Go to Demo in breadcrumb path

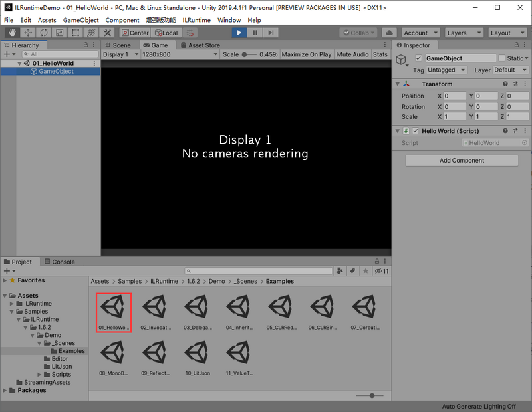click(x=217, y=281)
